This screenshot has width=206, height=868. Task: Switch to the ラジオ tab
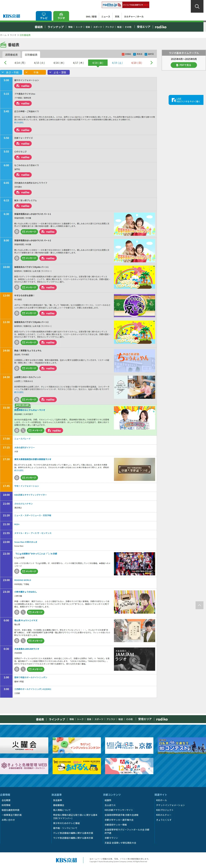(x=61, y=16)
